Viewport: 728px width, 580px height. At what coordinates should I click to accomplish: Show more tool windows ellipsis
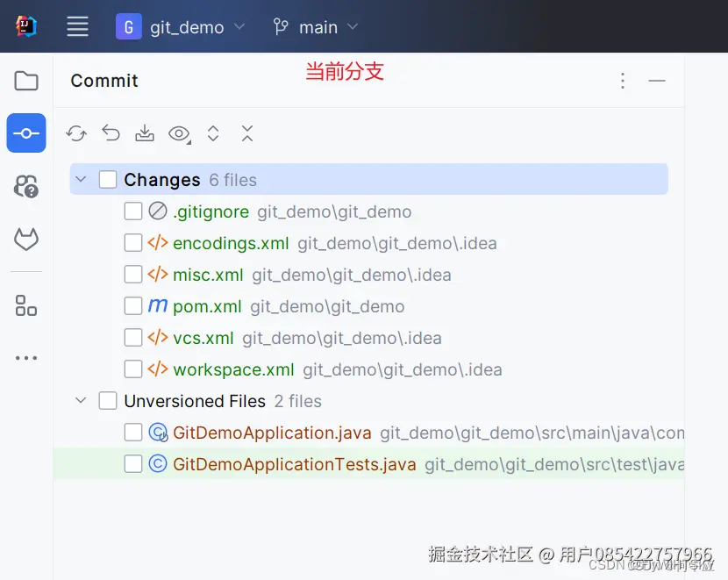tap(26, 358)
